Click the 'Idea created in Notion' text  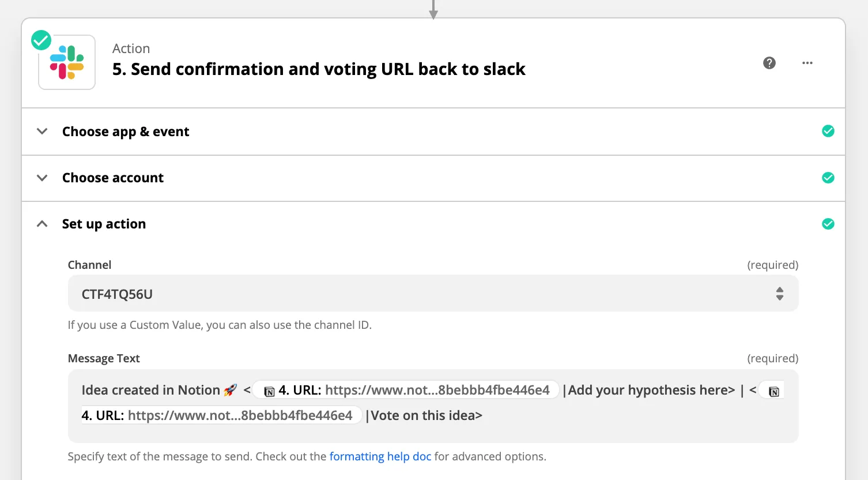[x=151, y=390]
